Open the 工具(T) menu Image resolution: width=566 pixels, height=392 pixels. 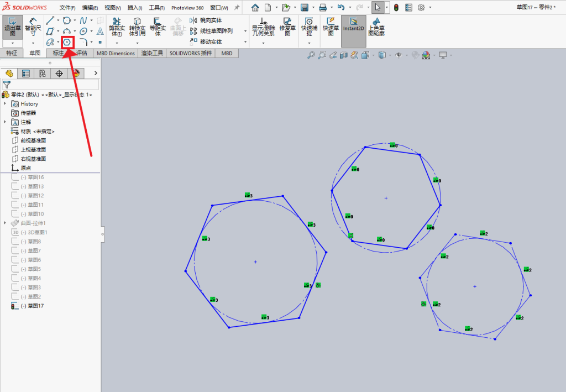point(157,8)
